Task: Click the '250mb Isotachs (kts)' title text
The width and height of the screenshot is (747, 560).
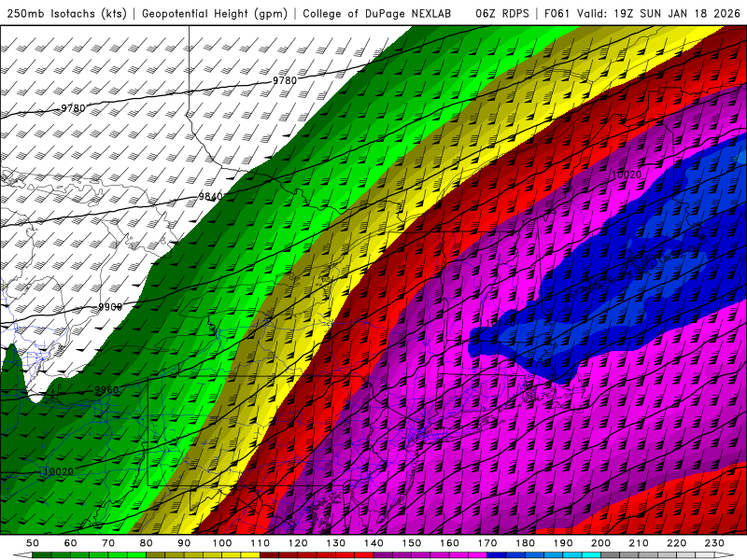Action: [66, 13]
